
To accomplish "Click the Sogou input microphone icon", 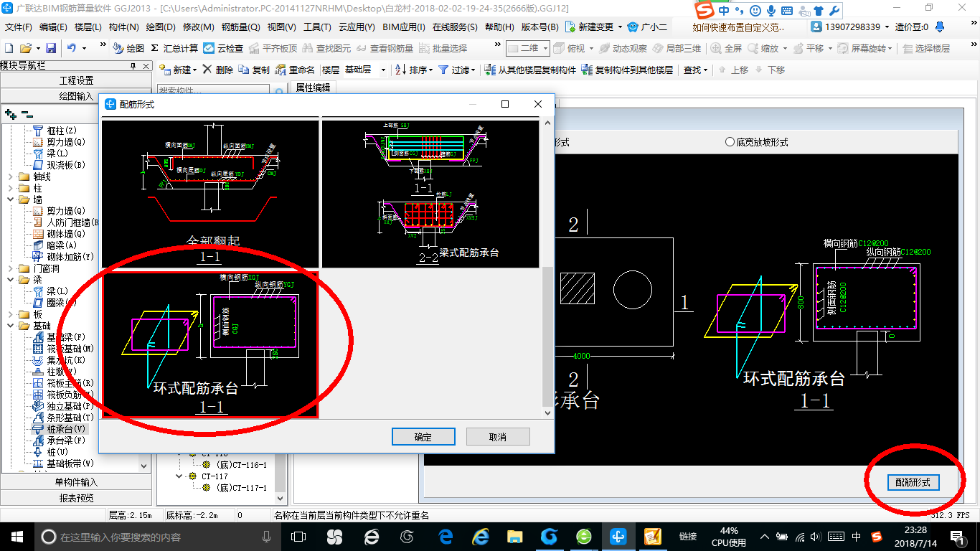I will point(771,11).
